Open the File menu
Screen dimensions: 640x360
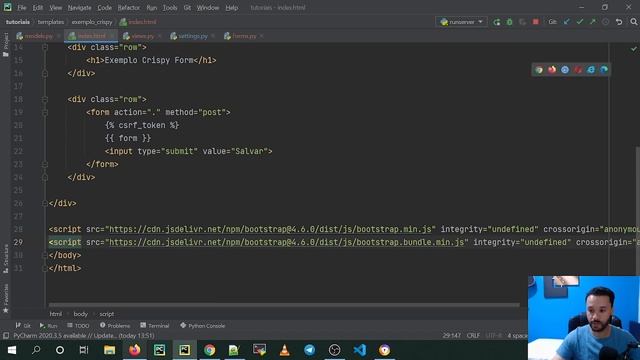(22, 8)
